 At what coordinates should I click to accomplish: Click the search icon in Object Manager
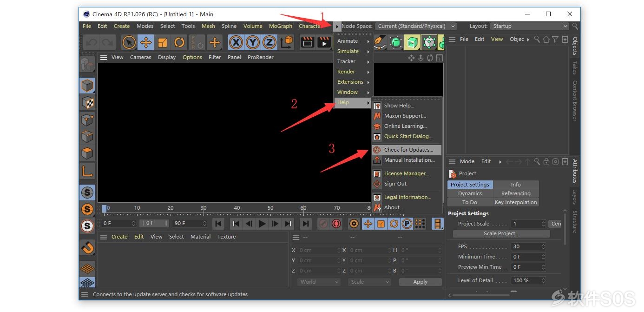[537, 39]
